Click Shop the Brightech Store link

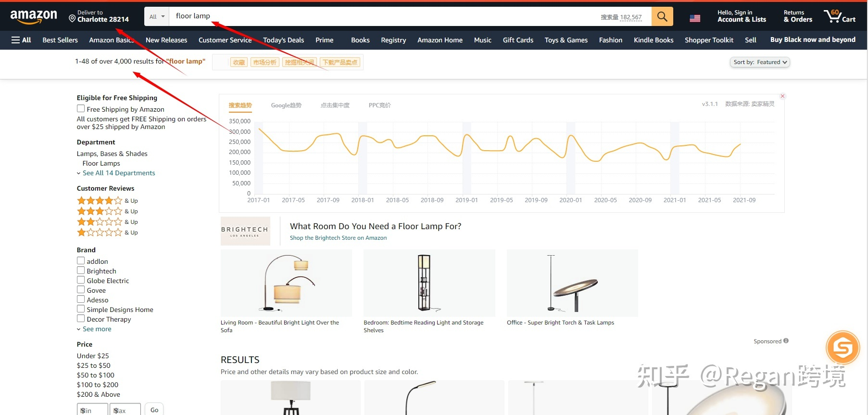[x=338, y=238]
